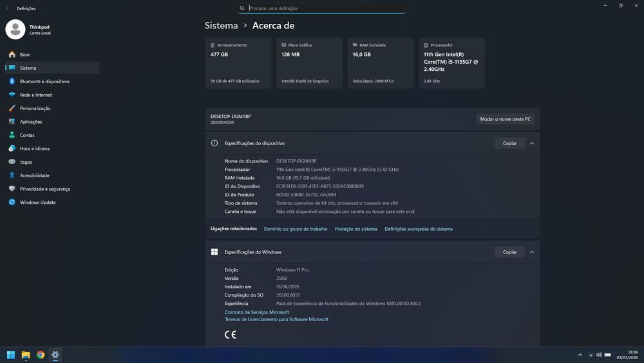Click the 16,0 GB (15,7 GB utilizável) text

[x=303, y=178]
